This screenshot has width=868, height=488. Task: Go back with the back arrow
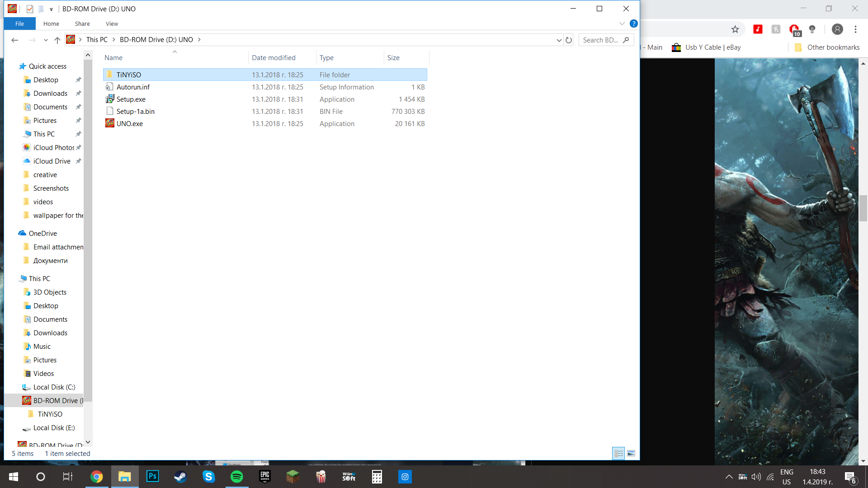14,40
